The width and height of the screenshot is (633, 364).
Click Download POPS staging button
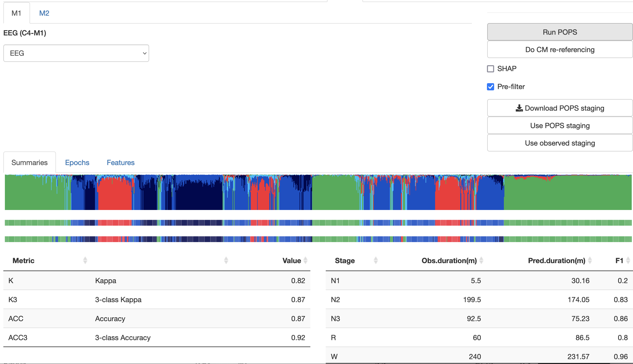coord(560,108)
